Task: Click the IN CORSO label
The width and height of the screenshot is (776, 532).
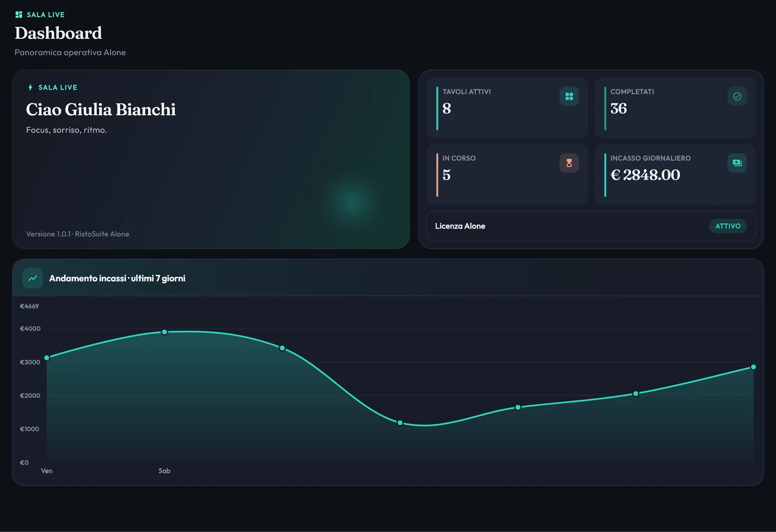Action: (x=459, y=158)
